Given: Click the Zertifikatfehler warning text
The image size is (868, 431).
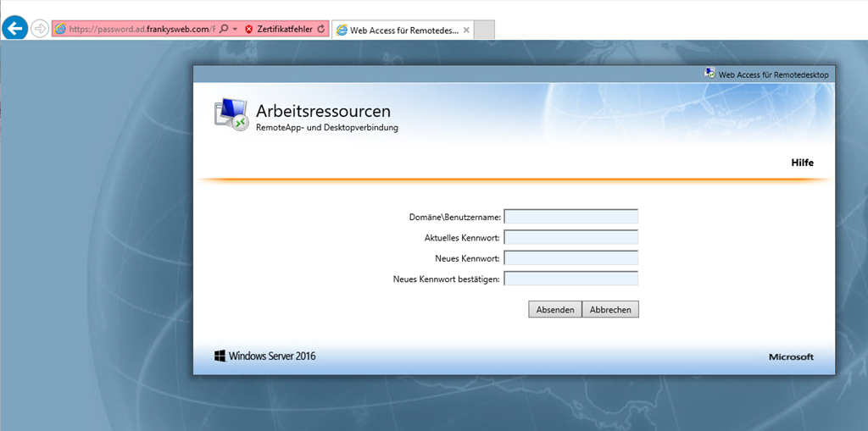Looking at the screenshot, I should [x=285, y=29].
